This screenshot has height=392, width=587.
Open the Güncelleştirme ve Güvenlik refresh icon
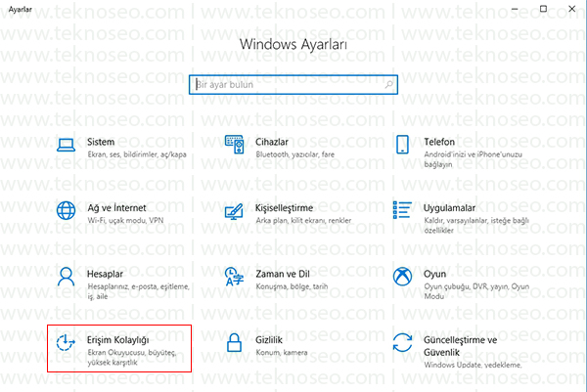click(x=402, y=342)
